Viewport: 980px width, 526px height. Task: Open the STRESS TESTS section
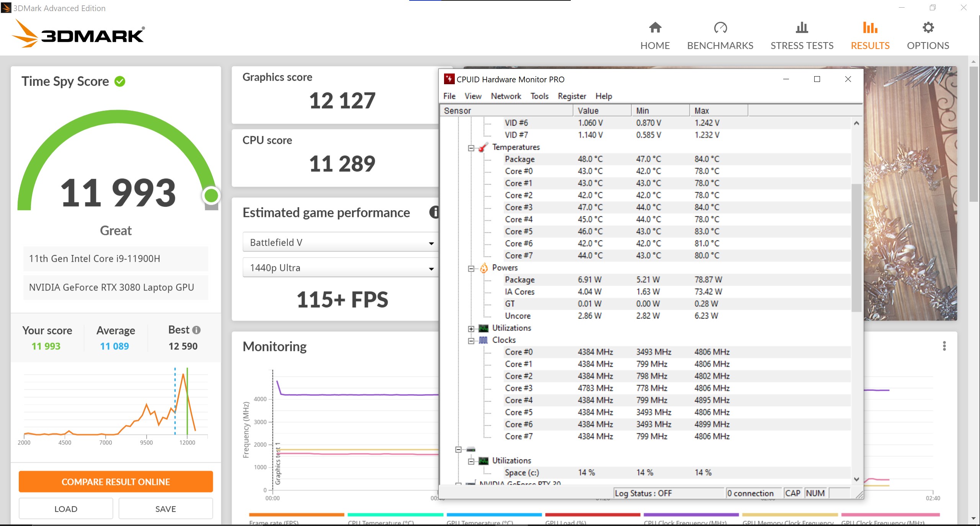tap(802, 36)
